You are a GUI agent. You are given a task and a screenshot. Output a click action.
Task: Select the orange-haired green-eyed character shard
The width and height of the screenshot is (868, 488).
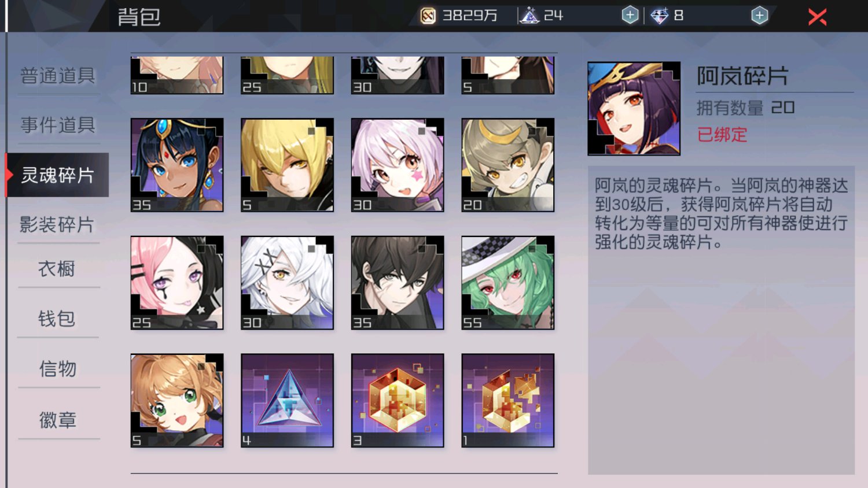click(177, 400)
